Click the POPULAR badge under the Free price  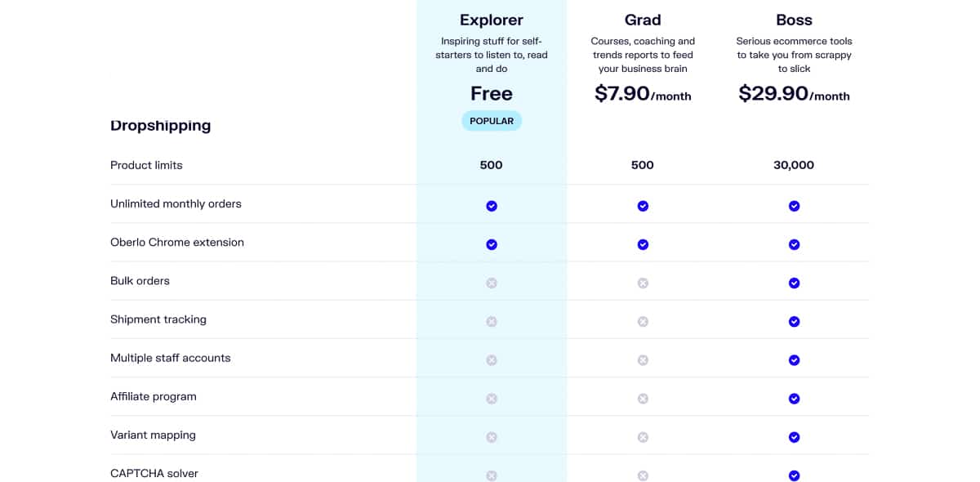tap(491, 120)
